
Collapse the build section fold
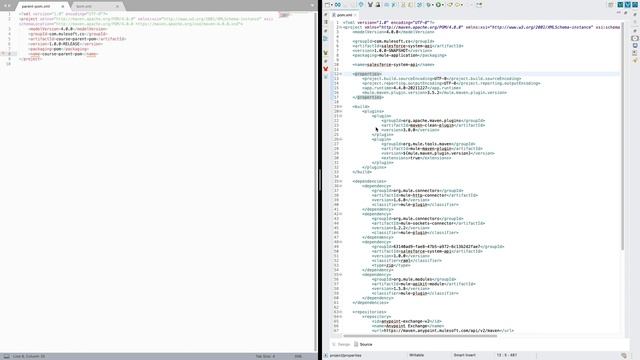341,107
